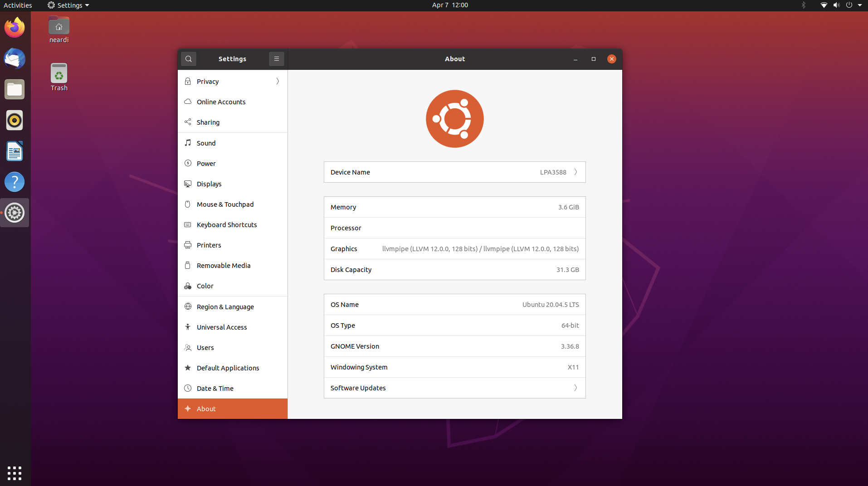Image resolution: width=868 pixels, height=486 pixels.
Task: Click the power icon in top bar
Action: 849,5
